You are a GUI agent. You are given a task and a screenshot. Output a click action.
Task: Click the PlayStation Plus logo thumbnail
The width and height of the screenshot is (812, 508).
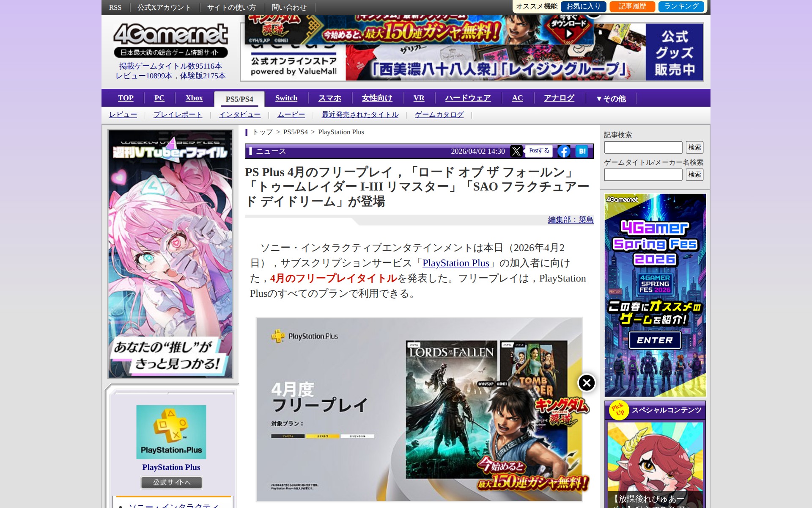[171, 432]
